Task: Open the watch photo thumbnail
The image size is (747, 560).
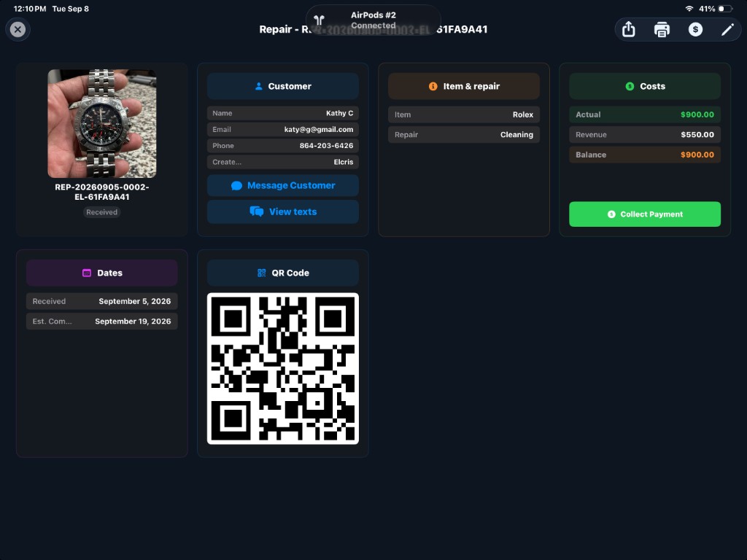Action: point(102,123)
